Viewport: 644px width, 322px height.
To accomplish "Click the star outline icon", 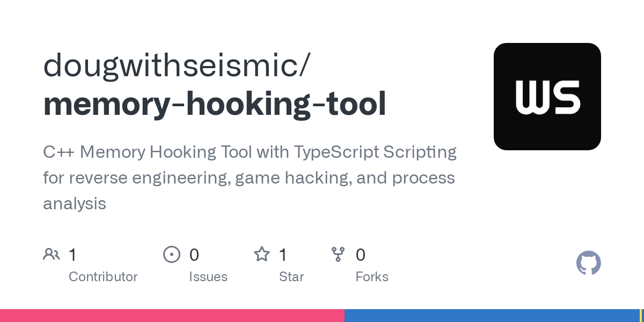I will tap(262, 254).
